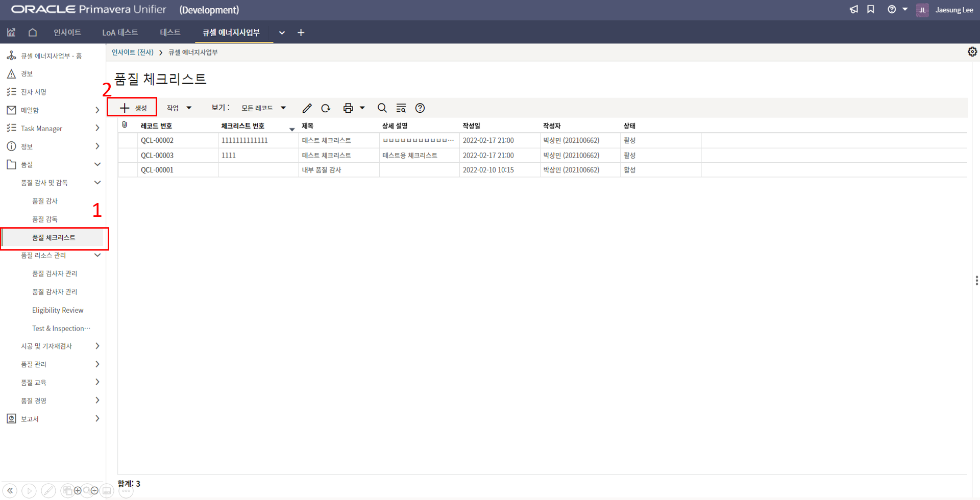980x500 pixels.
Task: Click the edit pencil icon in toolbar
Action: pyautogui.click(x=307, y=108)
